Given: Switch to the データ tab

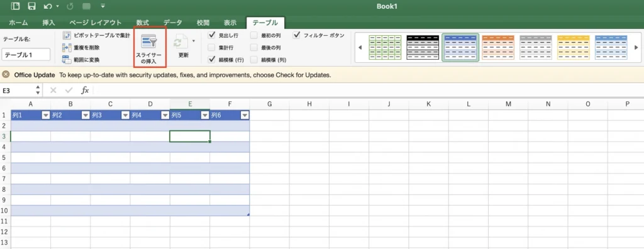Looking at the screenshot, I should (172, 23).
